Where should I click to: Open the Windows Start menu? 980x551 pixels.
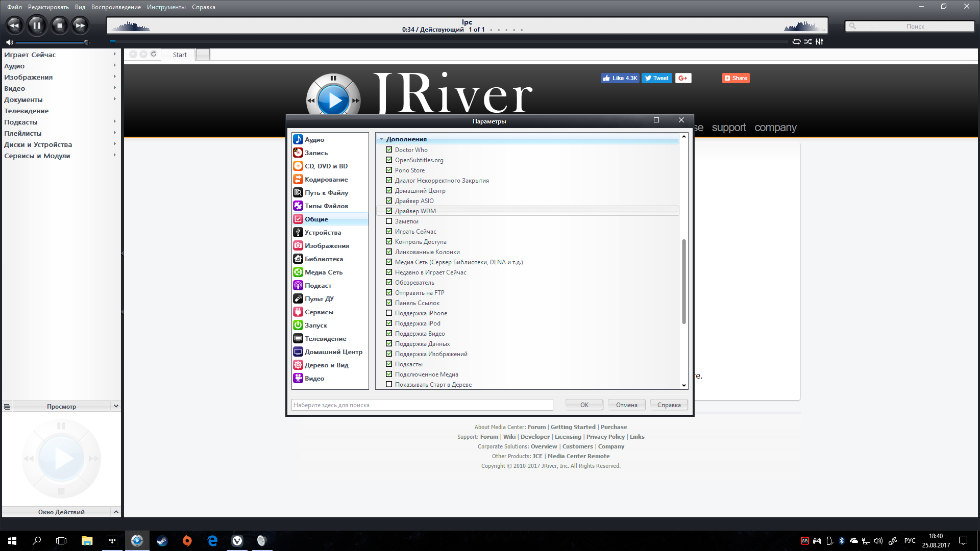pyautogui.click(x=12, y=541)
